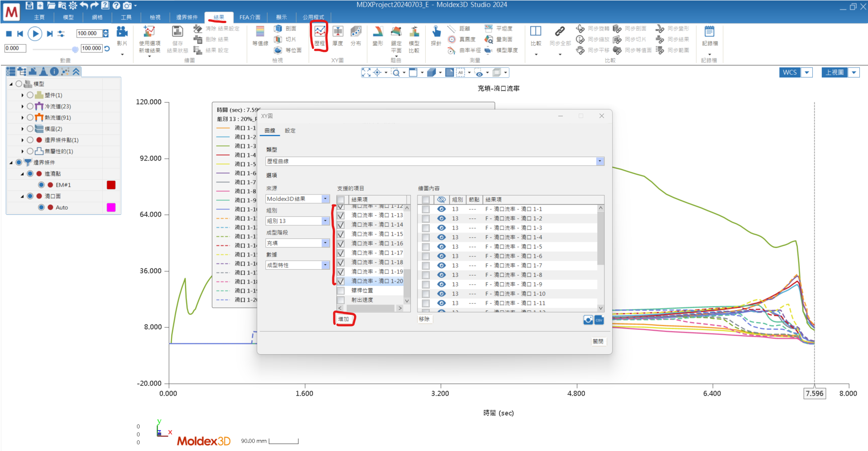The width and height of the screenshot is (868, 451).
Task: Click the save project icon in title bar
Action: coord(29,5)
